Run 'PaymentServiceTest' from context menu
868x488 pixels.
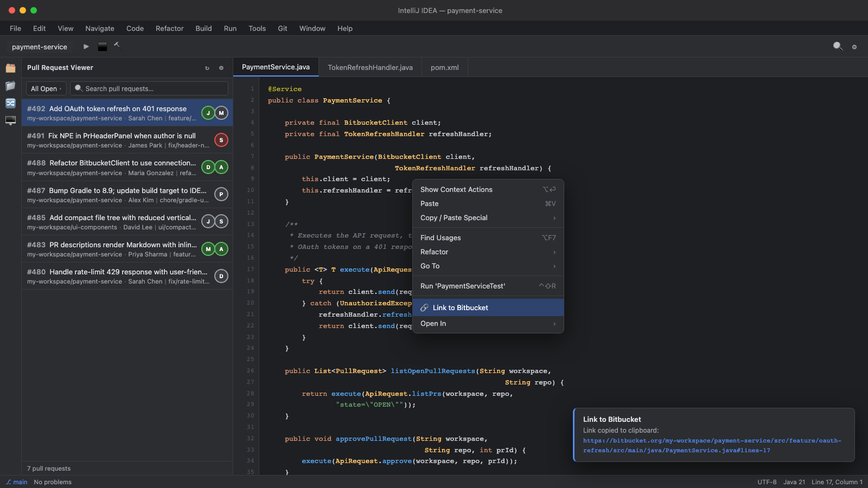tap(488, 286)
